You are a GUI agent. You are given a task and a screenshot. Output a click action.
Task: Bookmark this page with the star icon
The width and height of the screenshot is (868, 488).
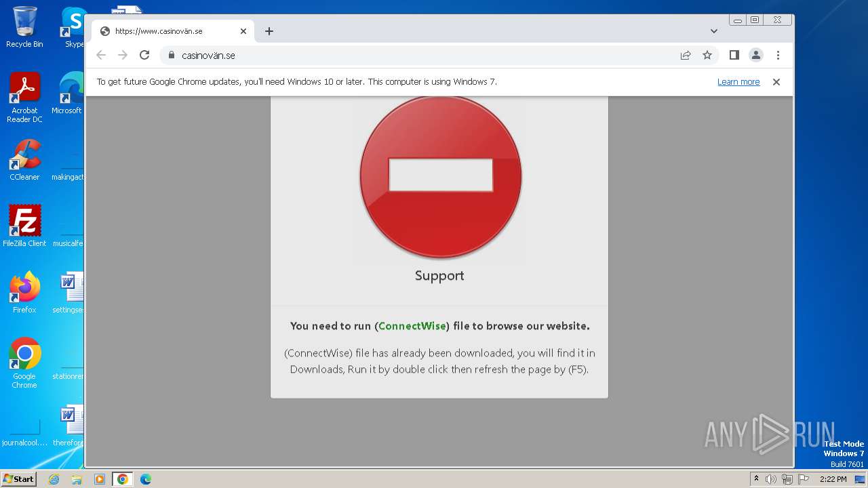click(x=707, y=55)
